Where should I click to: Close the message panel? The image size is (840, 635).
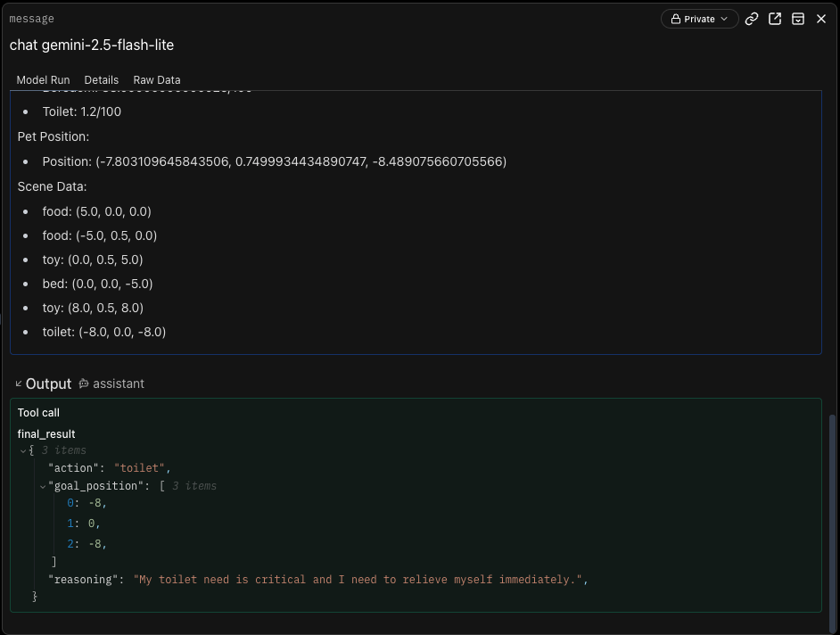[821, 19]
